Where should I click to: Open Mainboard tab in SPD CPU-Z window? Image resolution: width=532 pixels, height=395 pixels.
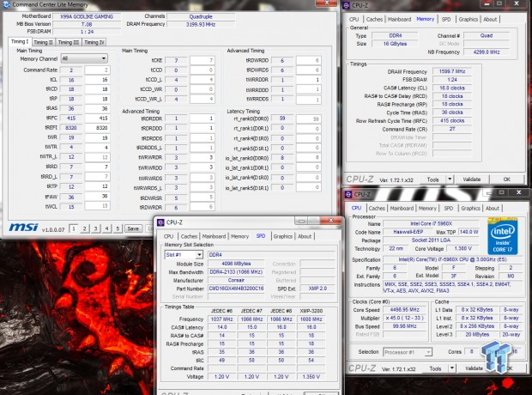(214, 236)
